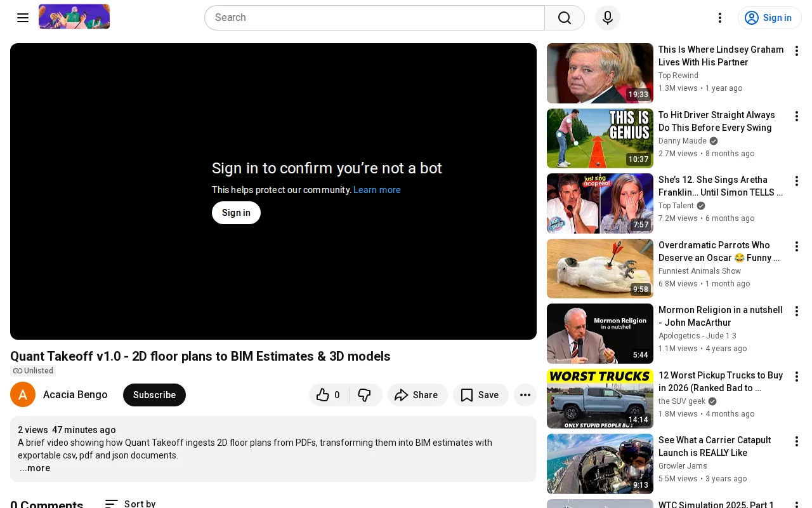Open the Learn more link
This screenshot has height=508, width=812.
[377, 190]
